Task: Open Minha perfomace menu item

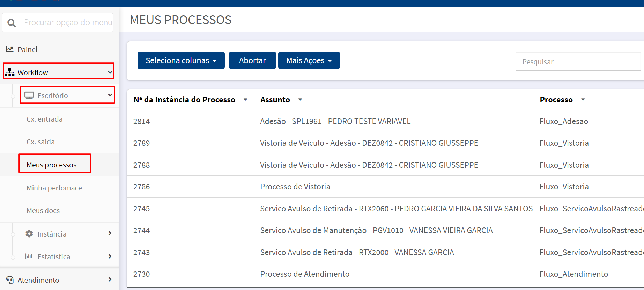Action: pos(54,188)
